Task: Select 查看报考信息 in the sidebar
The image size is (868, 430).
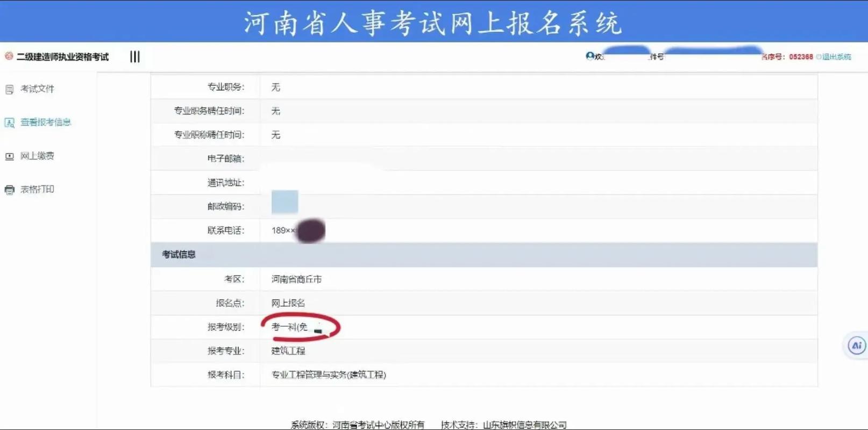Action: tap(46, 122)
